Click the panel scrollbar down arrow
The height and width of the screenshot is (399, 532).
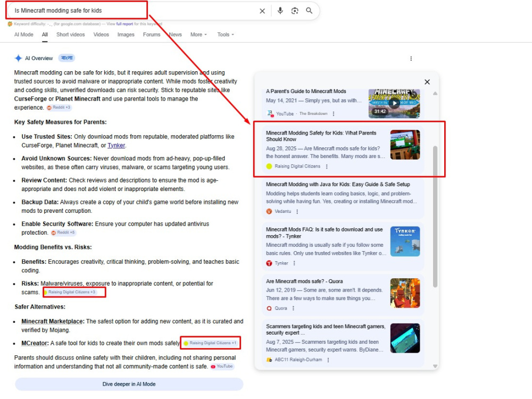(435, 366)
